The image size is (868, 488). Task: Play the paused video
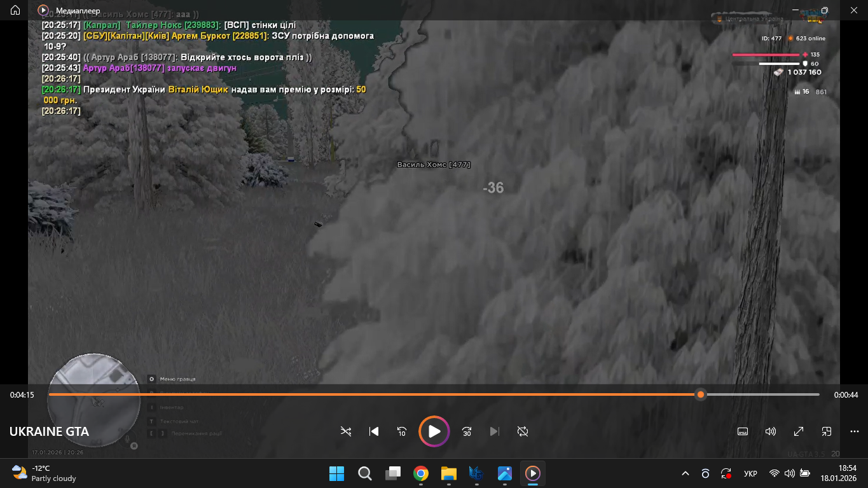click(x=434, y=431)
